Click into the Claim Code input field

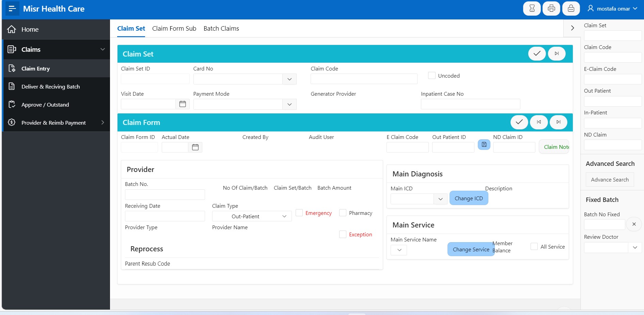(364, 79)
